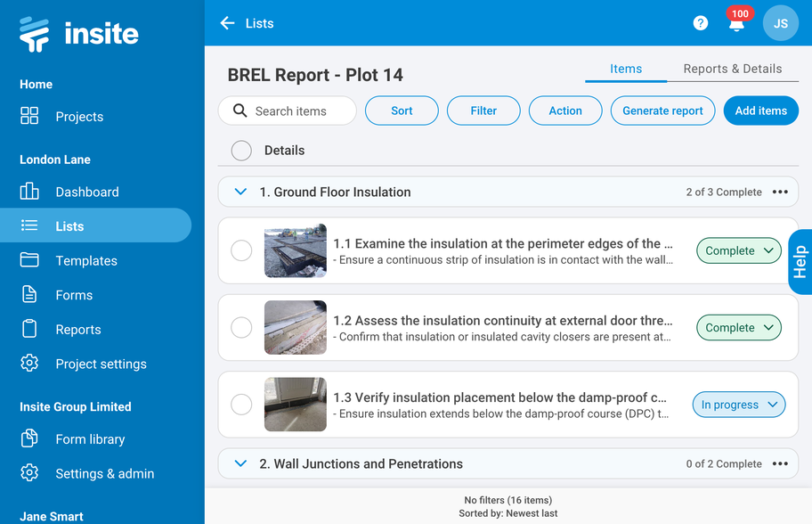Open the JS user avatar menu
Image resolution: width=812 pixels, height=524 pixels.
[x=780, y=23]
